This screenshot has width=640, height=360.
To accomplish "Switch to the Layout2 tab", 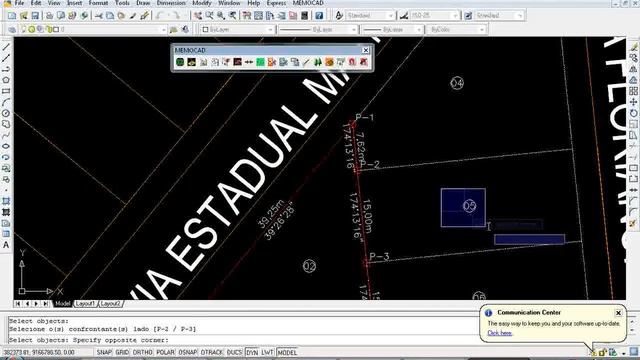I will 111,304.
